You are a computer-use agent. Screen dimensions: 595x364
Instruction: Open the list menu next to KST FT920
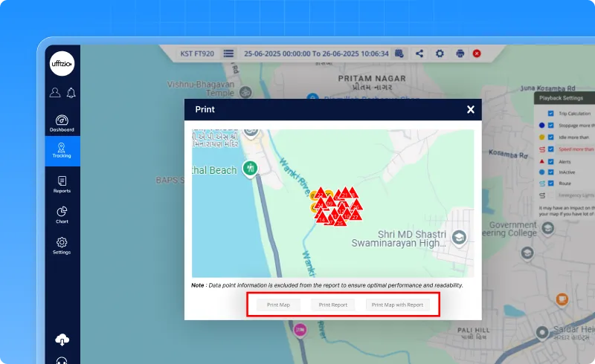228,53
